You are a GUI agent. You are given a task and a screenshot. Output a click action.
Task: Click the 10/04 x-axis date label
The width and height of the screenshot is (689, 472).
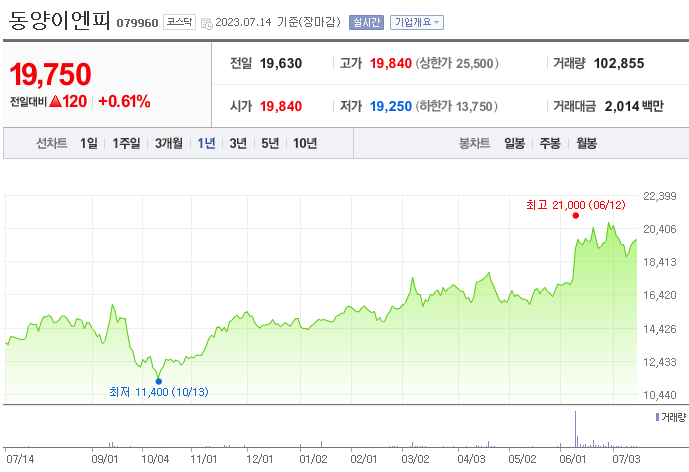(155, 459)
